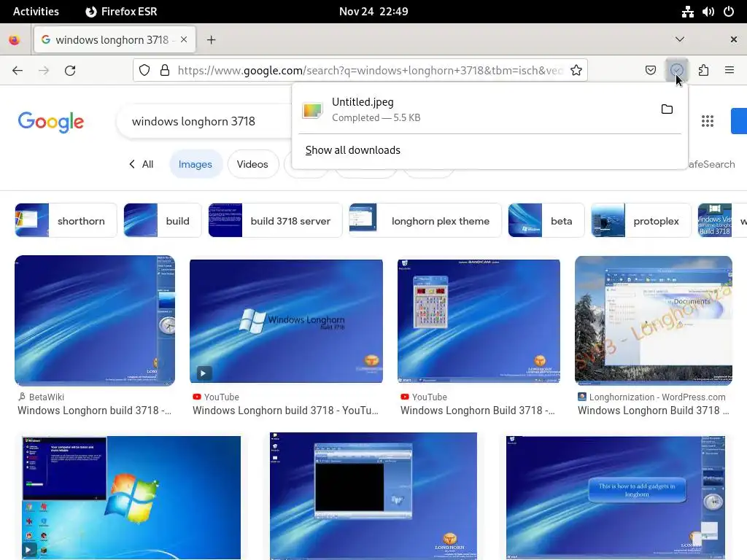This screenshot has width=747, height=560.
Task: Select the Images tab
Action: (196, 164)
